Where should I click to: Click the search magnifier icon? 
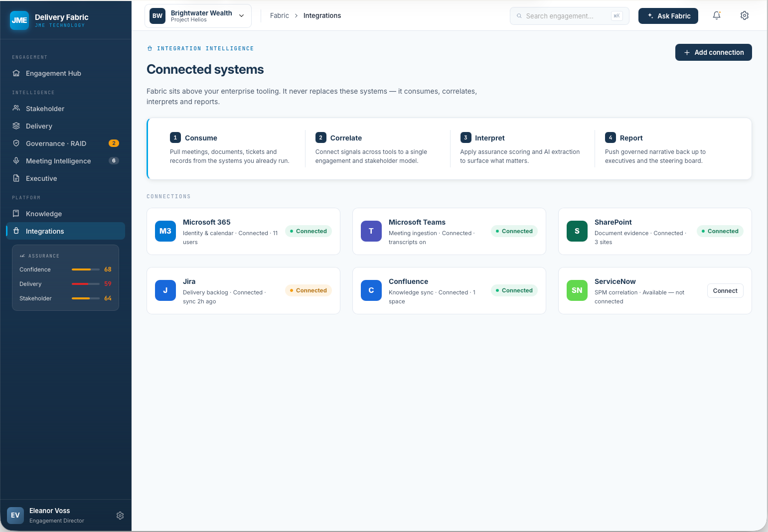[519, 16]
